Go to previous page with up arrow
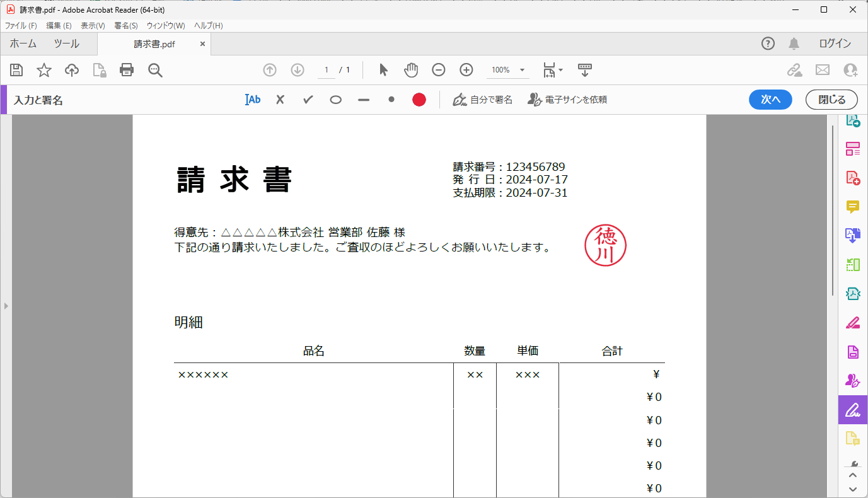The image size is (868, 498). point(270,70)
